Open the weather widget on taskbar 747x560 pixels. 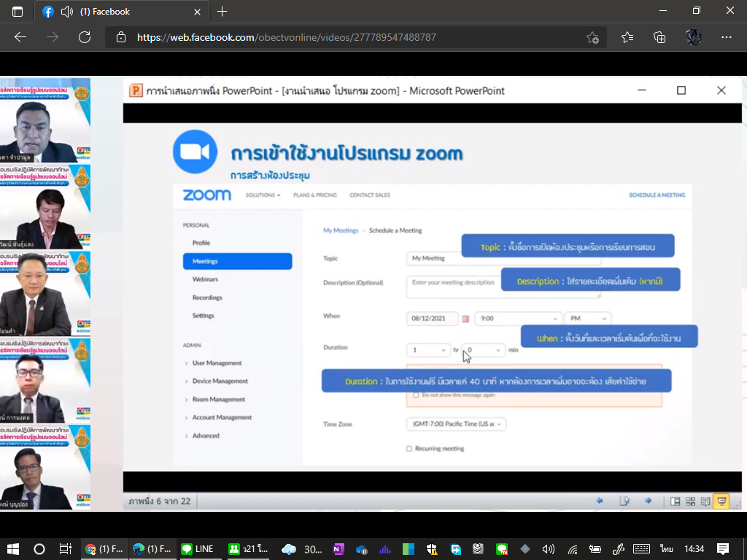coord(302,549)
